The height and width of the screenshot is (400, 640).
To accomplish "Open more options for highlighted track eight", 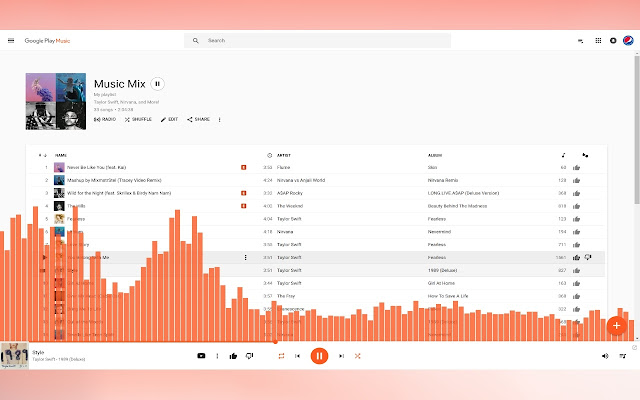I will point(246,258).
